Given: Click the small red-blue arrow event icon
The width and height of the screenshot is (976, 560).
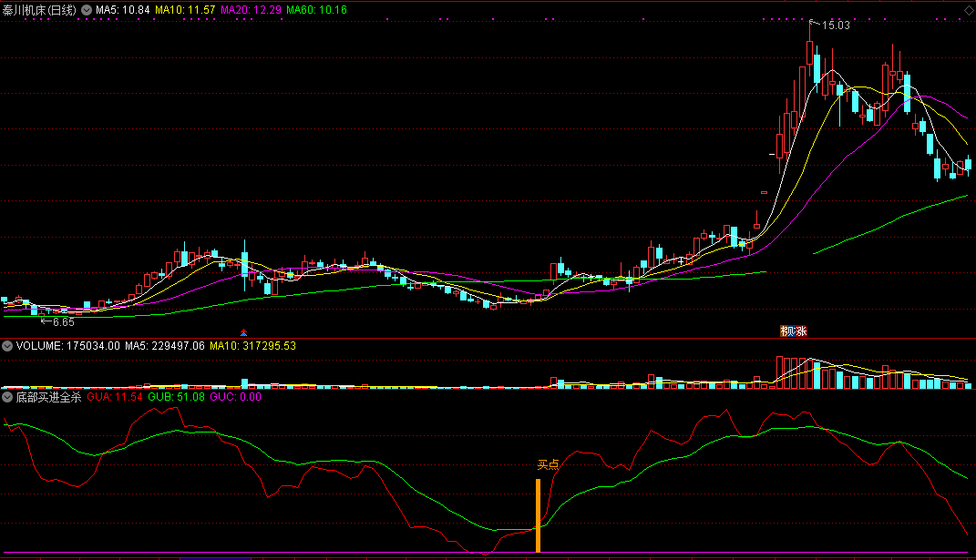Looking at the screenshot, I should [243, 333].
